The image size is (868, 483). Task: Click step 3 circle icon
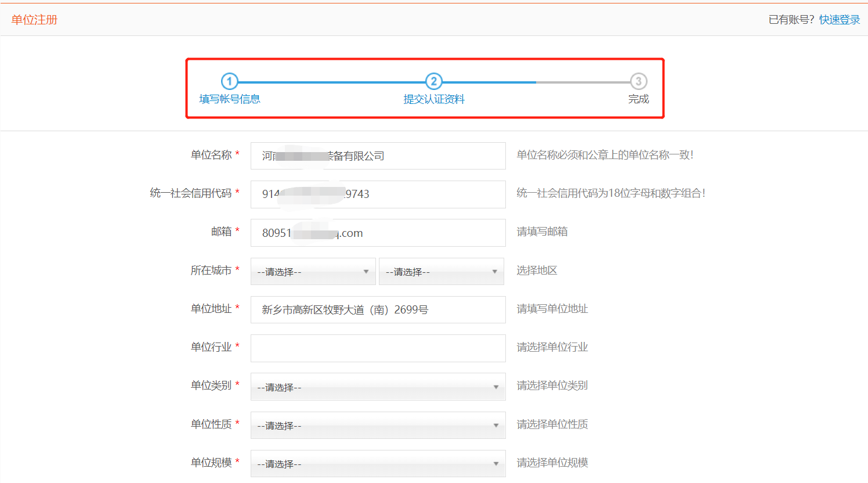(638, 81)
